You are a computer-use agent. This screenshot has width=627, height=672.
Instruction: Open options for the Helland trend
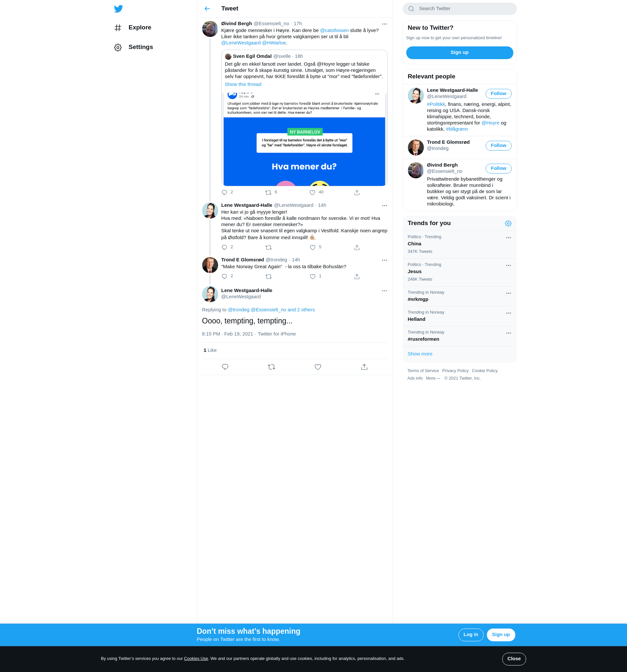pos(508,313)
